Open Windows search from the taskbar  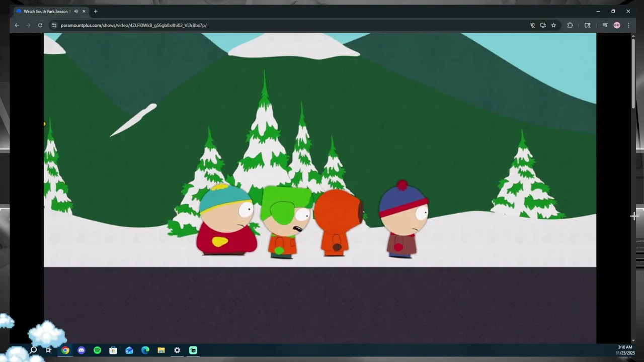[33, 350]
